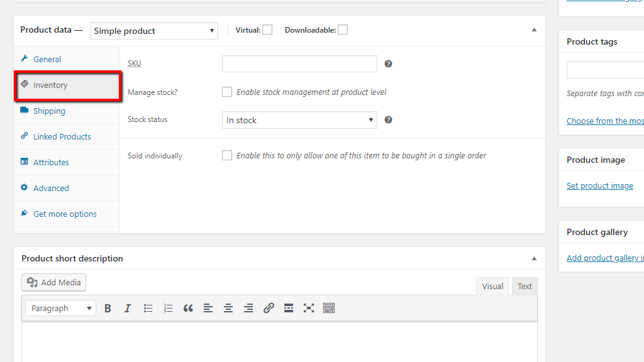Click the Shipping truck icon

coord(25,110)
